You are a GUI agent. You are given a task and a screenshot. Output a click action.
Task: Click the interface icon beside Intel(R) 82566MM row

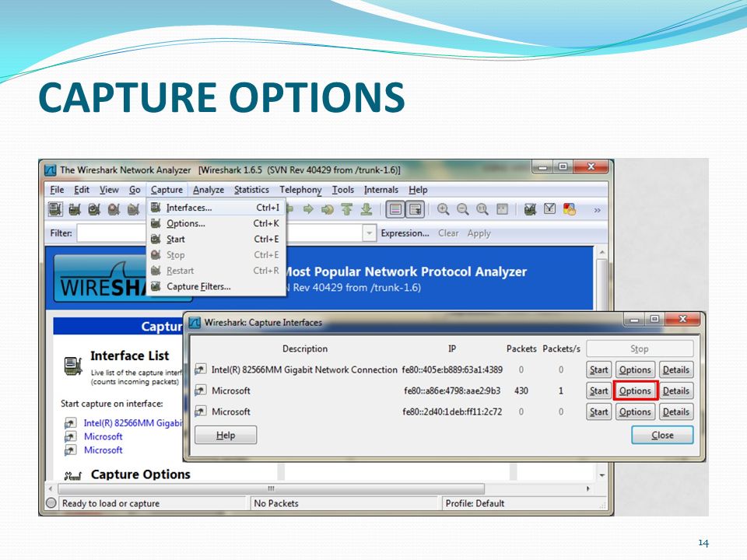click(x=201, y=369)
